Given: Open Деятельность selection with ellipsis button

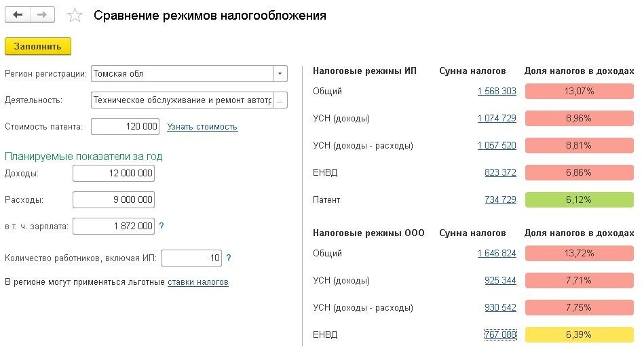Looking at the screenshot, I should pyautogui.click(x=280, y=100).
